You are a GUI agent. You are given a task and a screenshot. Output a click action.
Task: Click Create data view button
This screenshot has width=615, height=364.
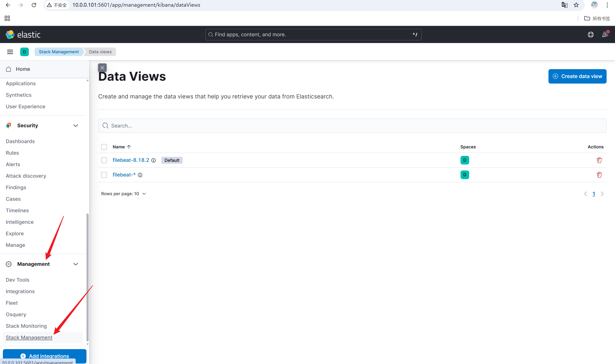click(577, 76)
